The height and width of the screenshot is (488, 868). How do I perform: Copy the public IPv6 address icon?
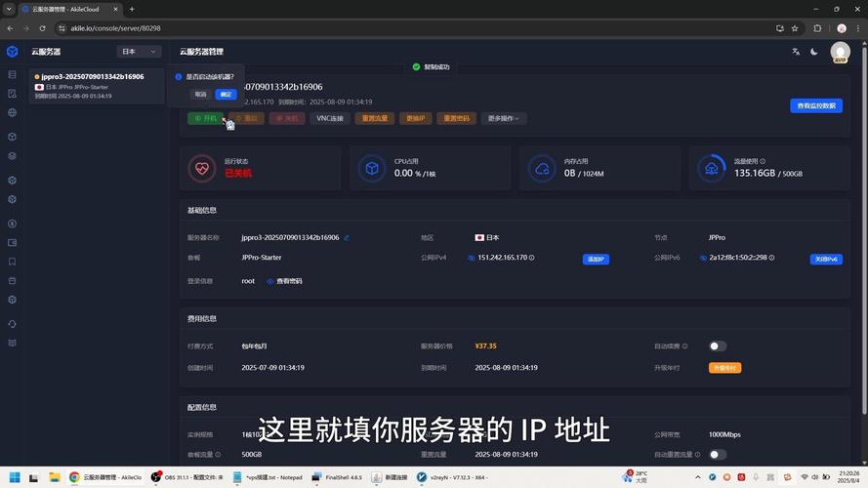[703, 258]
